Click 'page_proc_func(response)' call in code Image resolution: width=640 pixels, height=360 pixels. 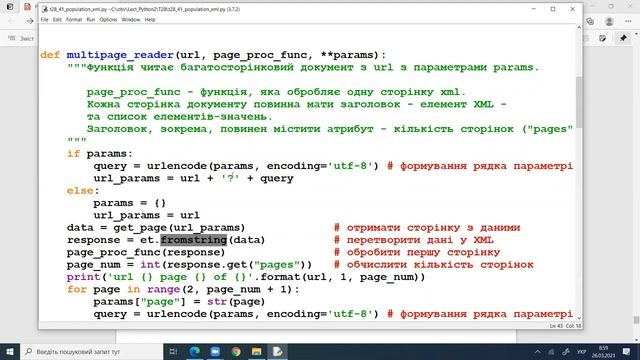click(x=146, y=252)
